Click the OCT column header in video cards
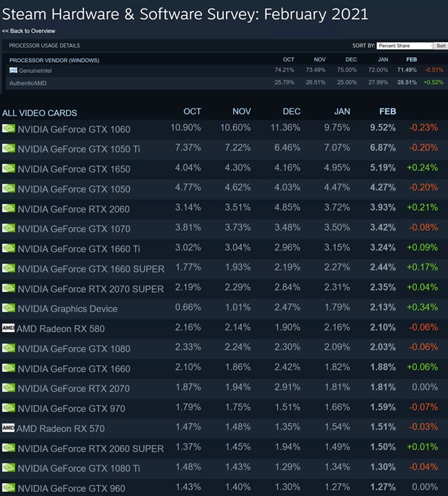448x496 pixels. pos(192,111)
